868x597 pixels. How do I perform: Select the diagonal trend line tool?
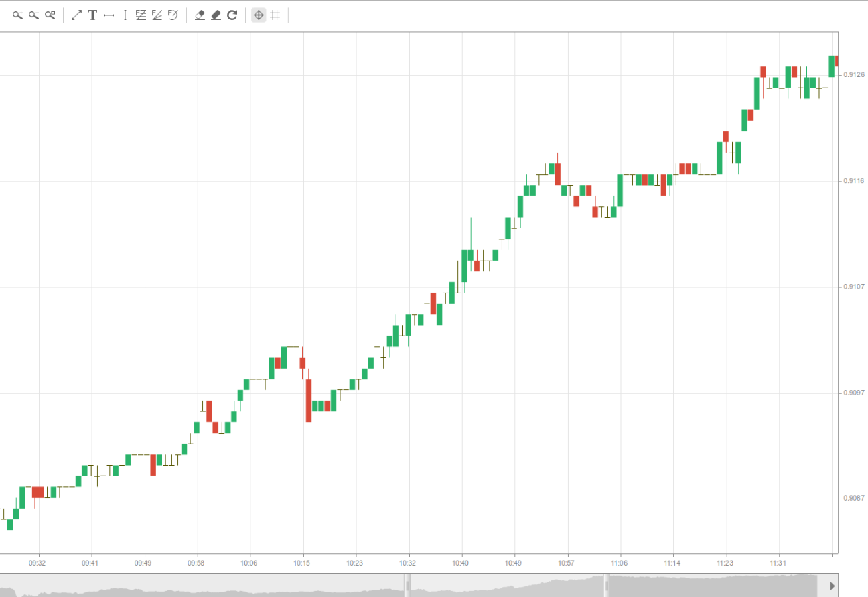click(x=76, y=15)
